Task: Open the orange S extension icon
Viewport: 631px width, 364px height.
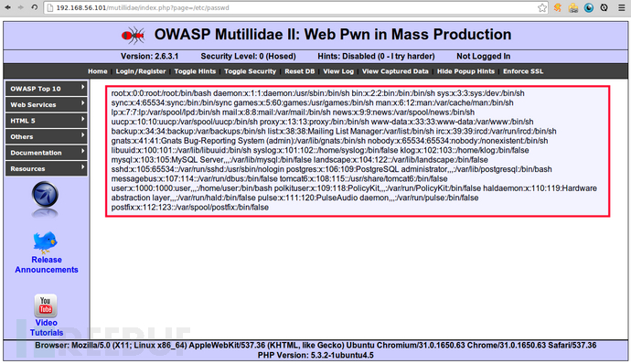Action: (x=558, y=7)
